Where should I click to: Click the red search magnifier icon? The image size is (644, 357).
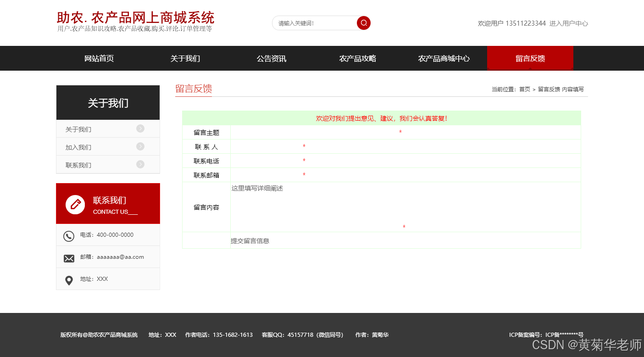coord(364,23)
